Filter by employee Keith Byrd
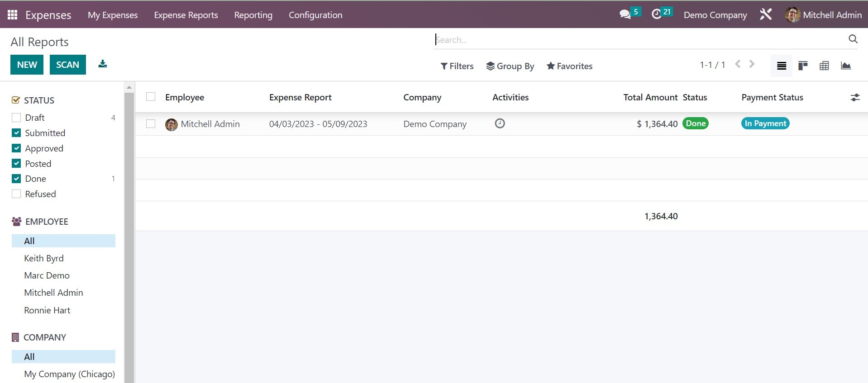 pos(44,258)
